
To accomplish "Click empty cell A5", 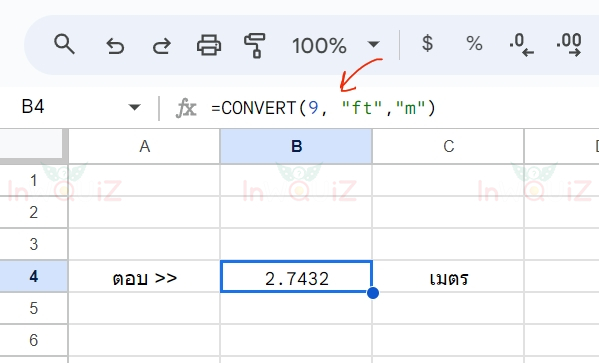I will click(144, 308).
